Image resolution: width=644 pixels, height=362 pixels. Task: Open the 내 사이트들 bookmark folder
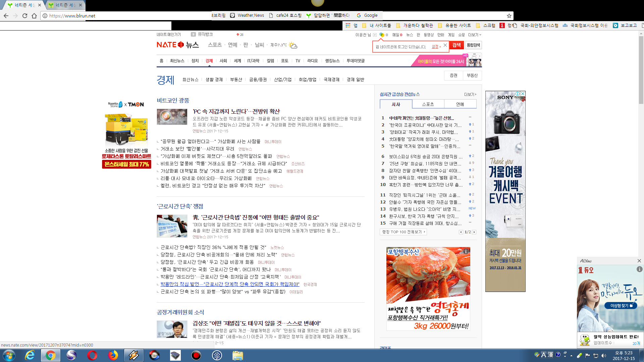click(377, 25)
